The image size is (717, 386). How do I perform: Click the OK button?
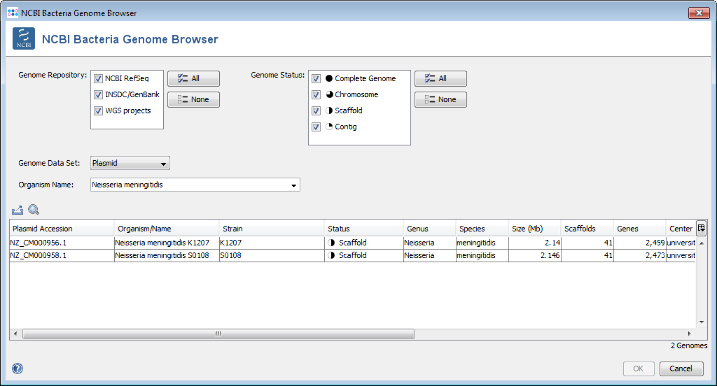tap(638, 368)
